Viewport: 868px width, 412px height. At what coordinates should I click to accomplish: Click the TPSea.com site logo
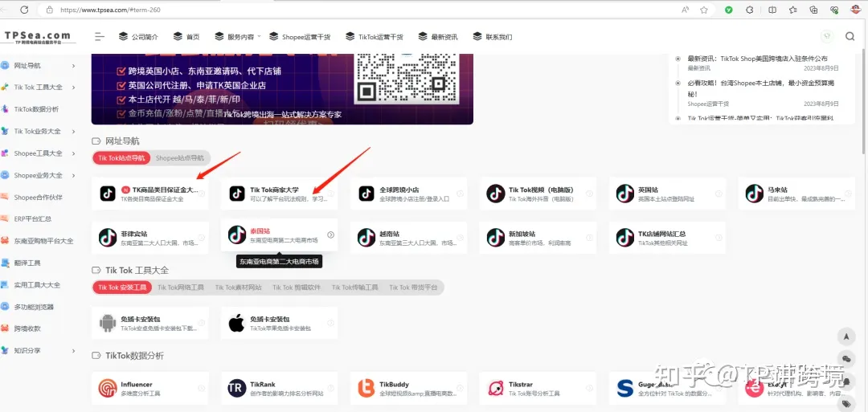click(x=39, y=37)
